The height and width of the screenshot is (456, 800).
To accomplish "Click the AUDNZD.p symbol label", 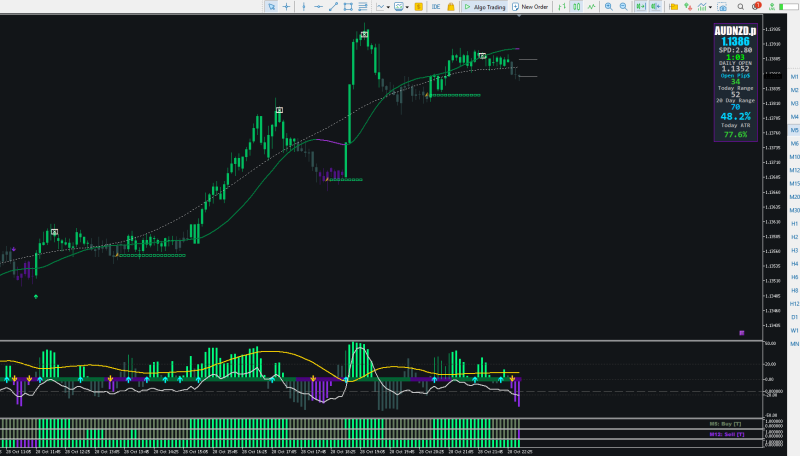I will click(x=735, y=31).
